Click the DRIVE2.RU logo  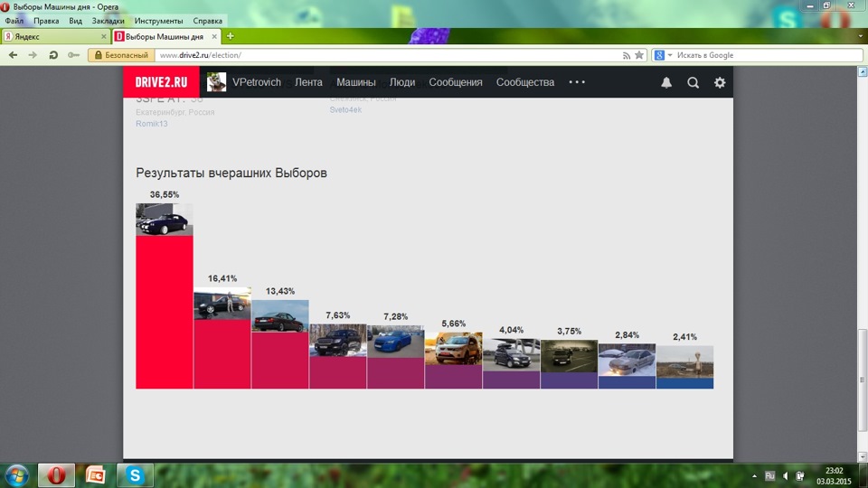pos(161,82)
